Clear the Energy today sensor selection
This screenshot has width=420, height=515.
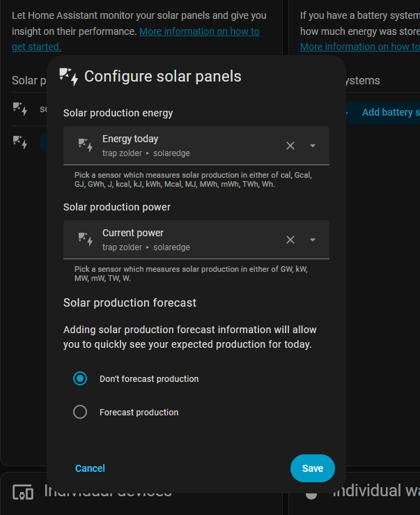pos(290,146)
